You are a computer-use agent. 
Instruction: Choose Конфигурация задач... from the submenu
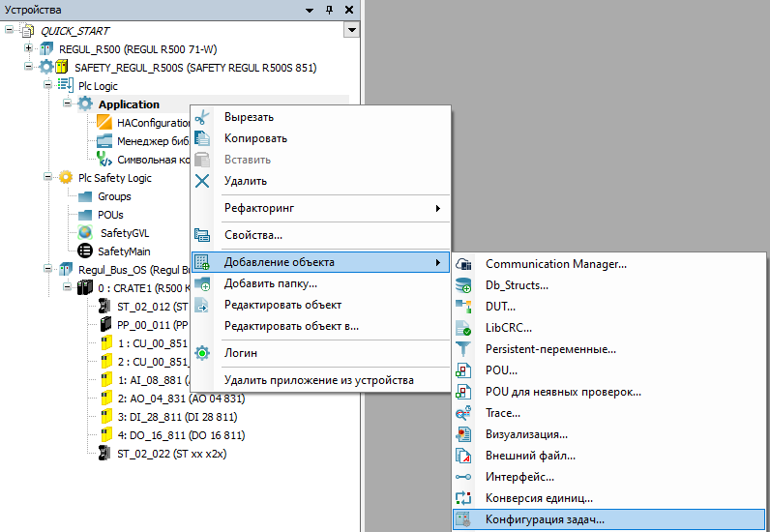(x=545, y=519)
